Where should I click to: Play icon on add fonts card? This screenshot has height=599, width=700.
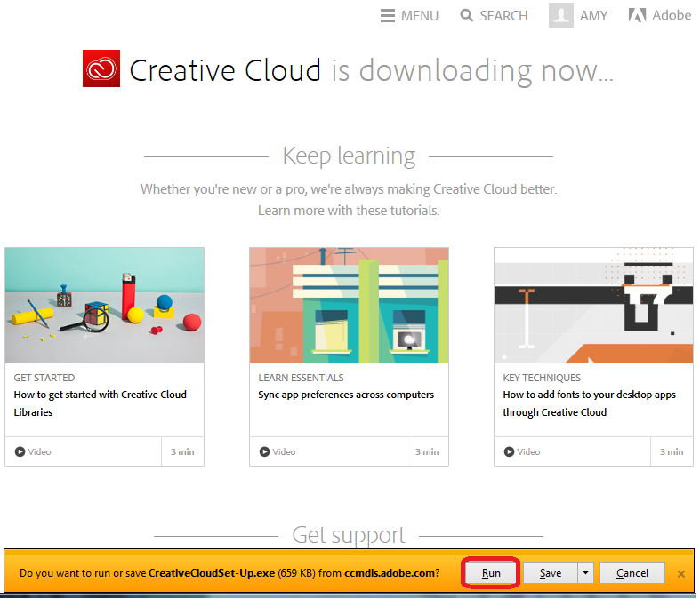coord(509,451)
